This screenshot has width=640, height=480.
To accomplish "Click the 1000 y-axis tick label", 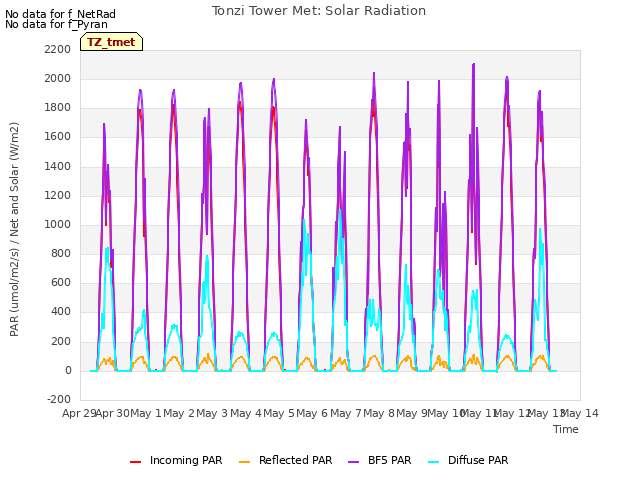I will coord(58,224).
